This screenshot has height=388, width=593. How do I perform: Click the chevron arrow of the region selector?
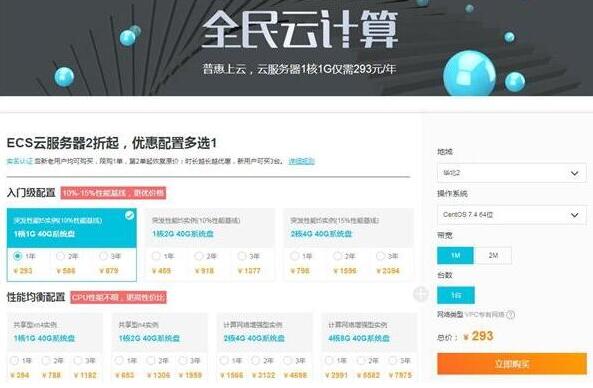pyautogui.click(x=574, y=173)
